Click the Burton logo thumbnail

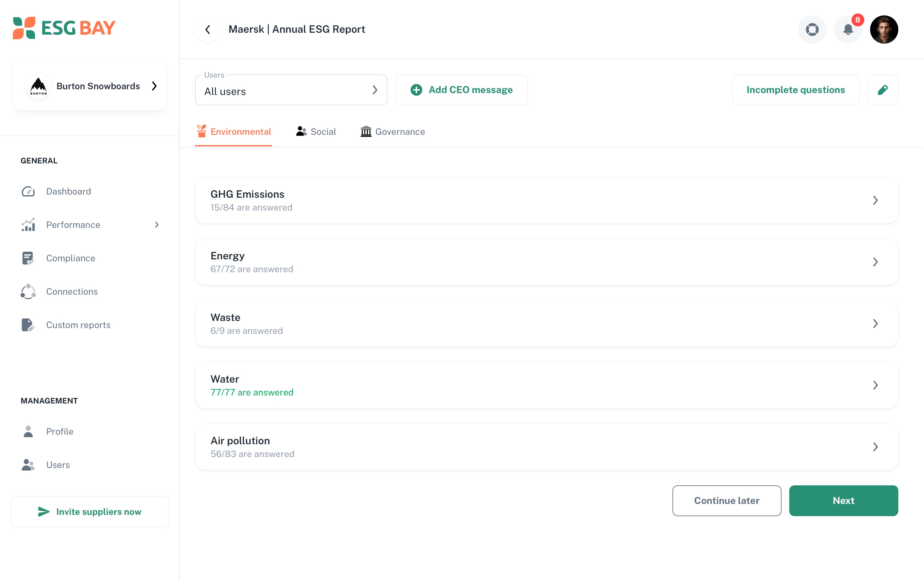coord(38,86)
